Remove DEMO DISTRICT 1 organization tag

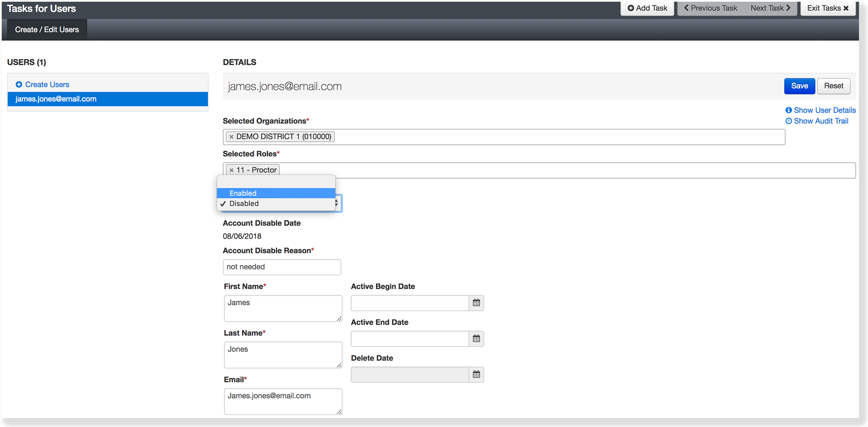tap(231, 137)
